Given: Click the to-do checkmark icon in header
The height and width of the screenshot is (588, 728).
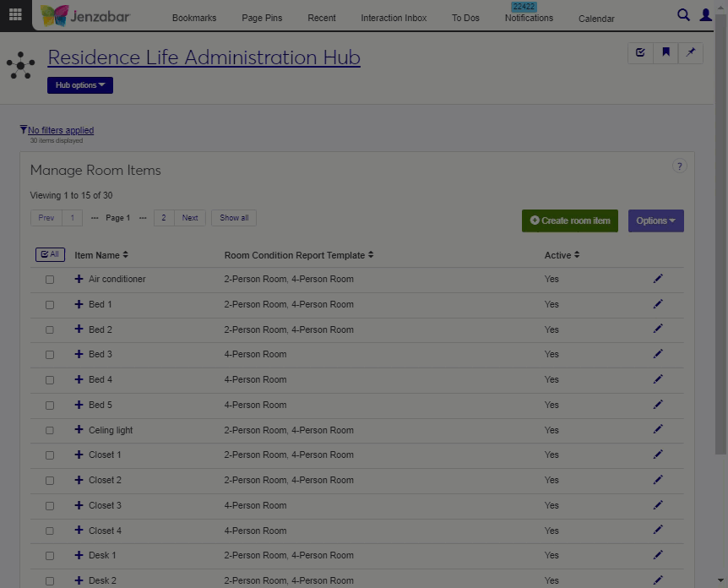Looking at the screenshot, I should coord(640,53).
